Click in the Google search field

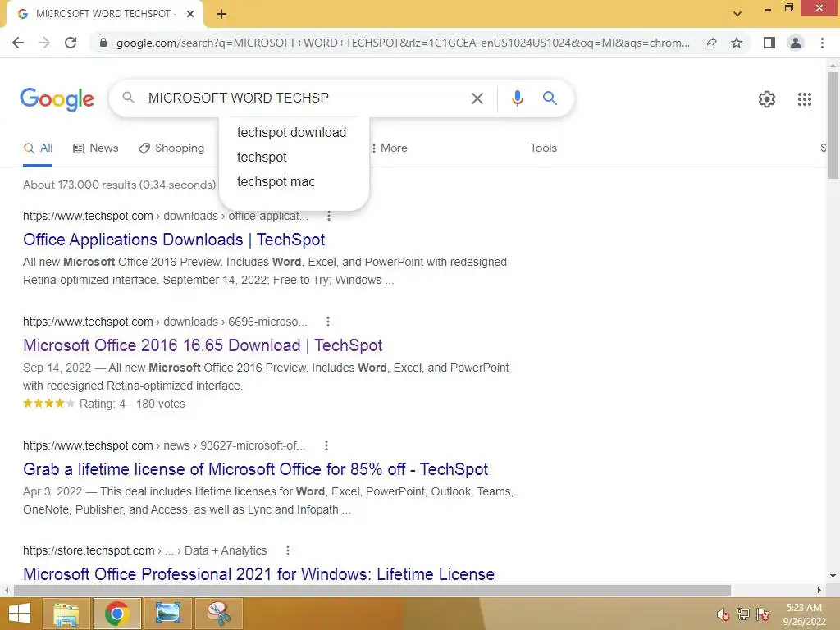(x=305, y=98)
